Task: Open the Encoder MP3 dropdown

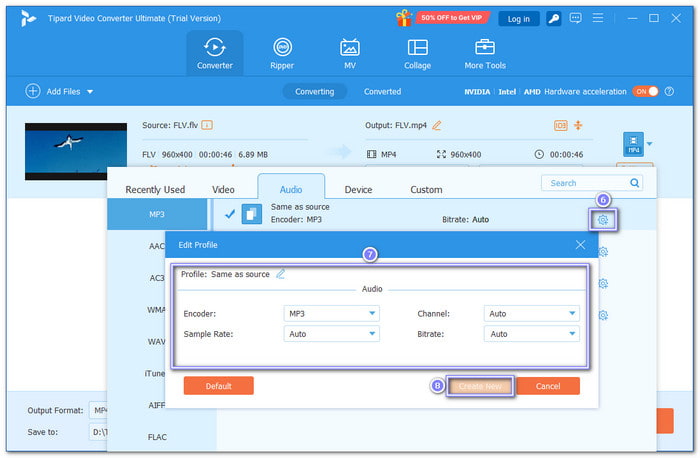Action: [331, 313]
